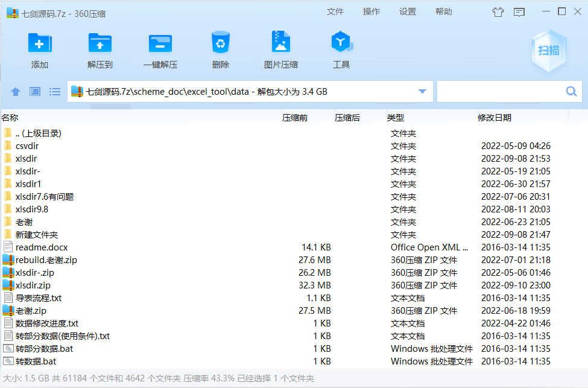The width and height of the screenshot is (588, 388).
Task: Click the Office Open XML type cell
Action: (429, 247)
